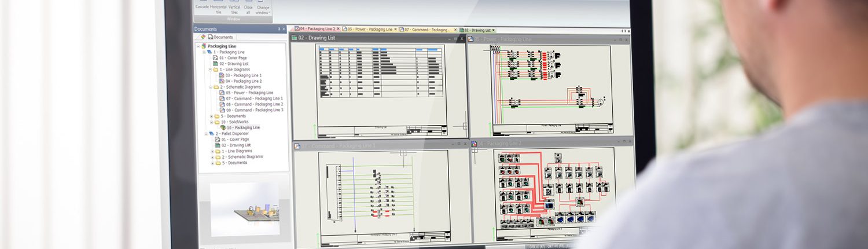Close the 05 - Power - Packaging Line tab

click(x=395, y=29)
